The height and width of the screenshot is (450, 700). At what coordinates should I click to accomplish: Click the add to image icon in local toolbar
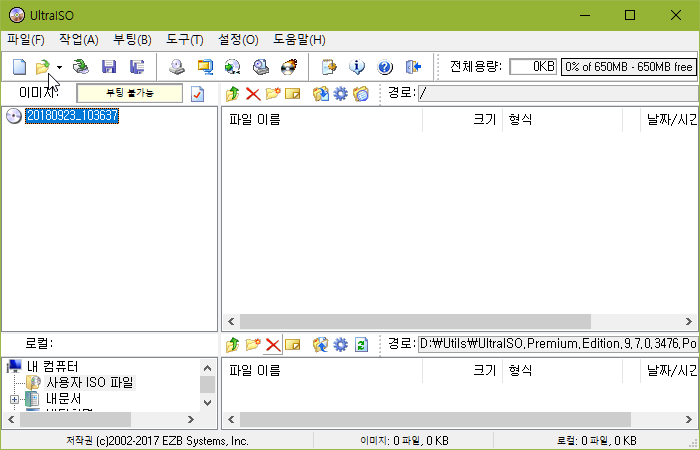(321, 345)
